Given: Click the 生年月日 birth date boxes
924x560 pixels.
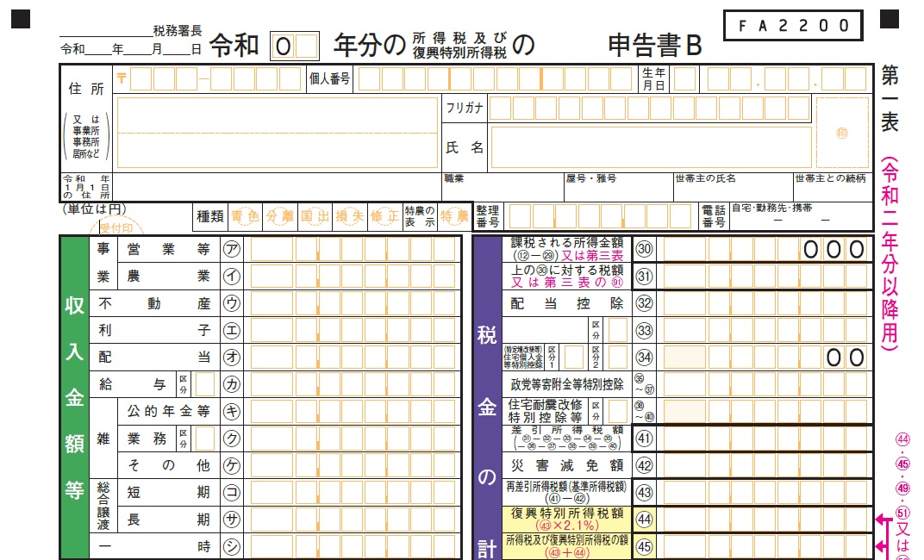Looking at the screenshot, I should [x=770, y=79].
